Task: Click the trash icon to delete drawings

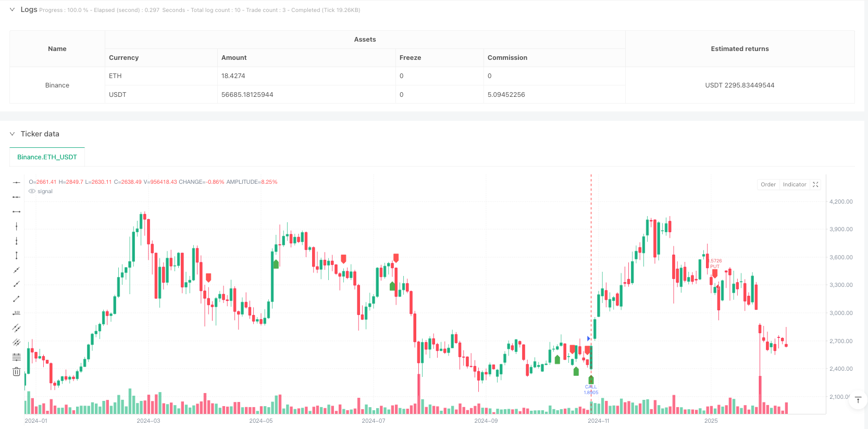Action: (x=17, y=372)
